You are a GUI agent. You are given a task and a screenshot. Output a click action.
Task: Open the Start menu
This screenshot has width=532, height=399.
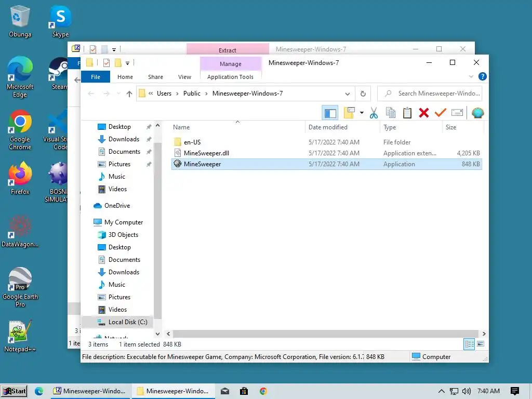coord(14,391)
